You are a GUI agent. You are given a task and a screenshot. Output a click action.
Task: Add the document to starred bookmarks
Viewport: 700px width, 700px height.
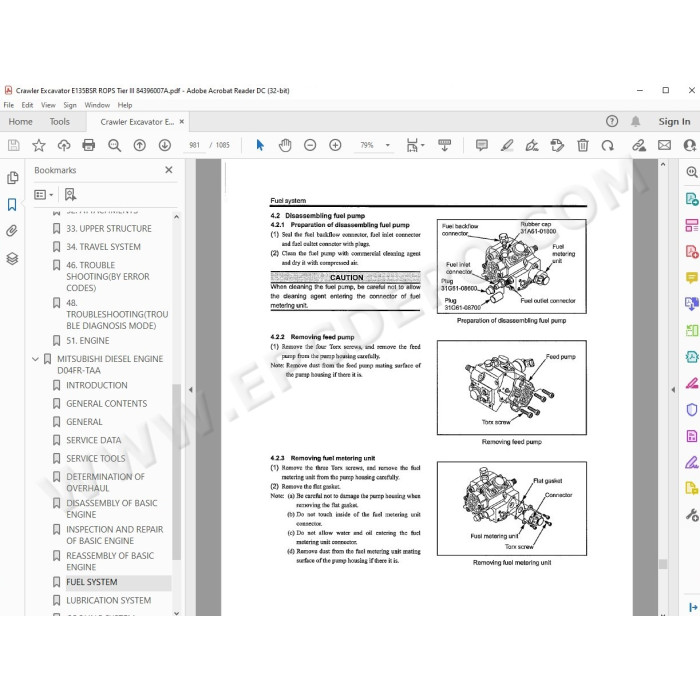tap(39, 145)
